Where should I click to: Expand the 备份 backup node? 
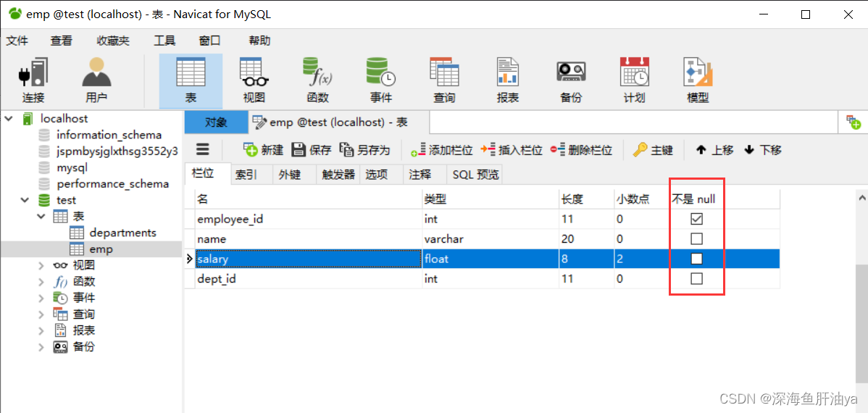pos(41,347)
